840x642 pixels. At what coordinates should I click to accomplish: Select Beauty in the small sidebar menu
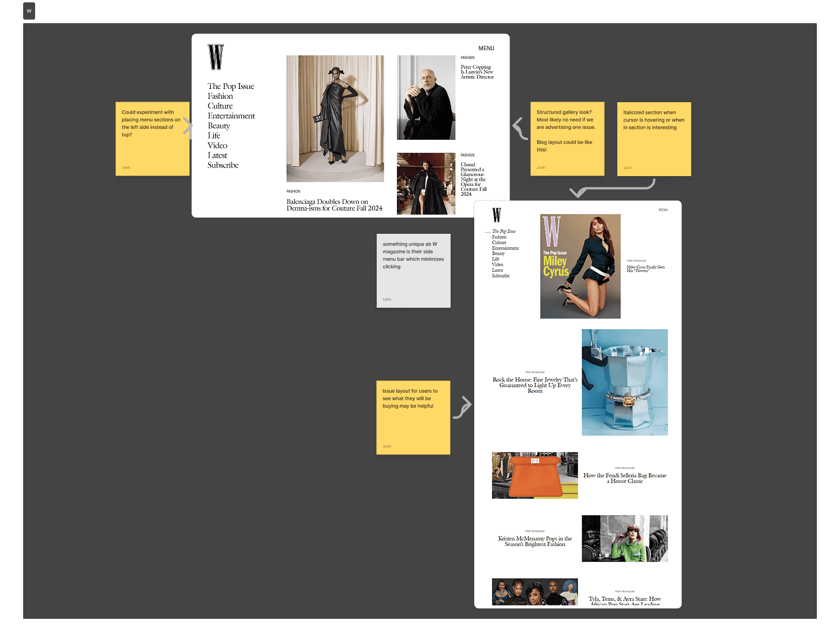[498, 254]
